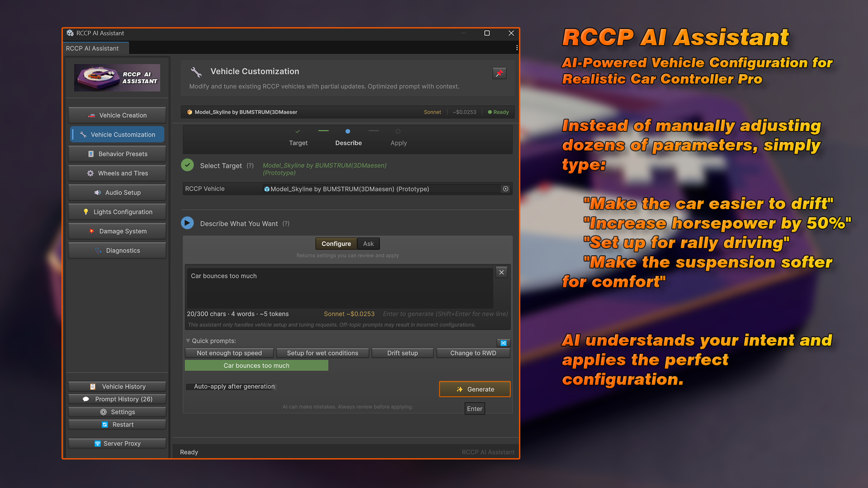This screenshot has height=488, width=868.
Task: Open Behavior Presets panel
Action: 117,154
